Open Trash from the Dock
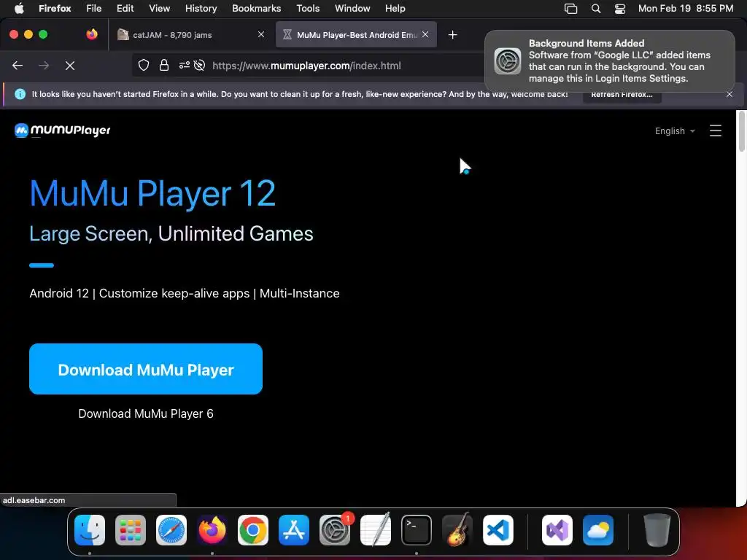Screen dimensions: 747x560 [x=657, y=529]
